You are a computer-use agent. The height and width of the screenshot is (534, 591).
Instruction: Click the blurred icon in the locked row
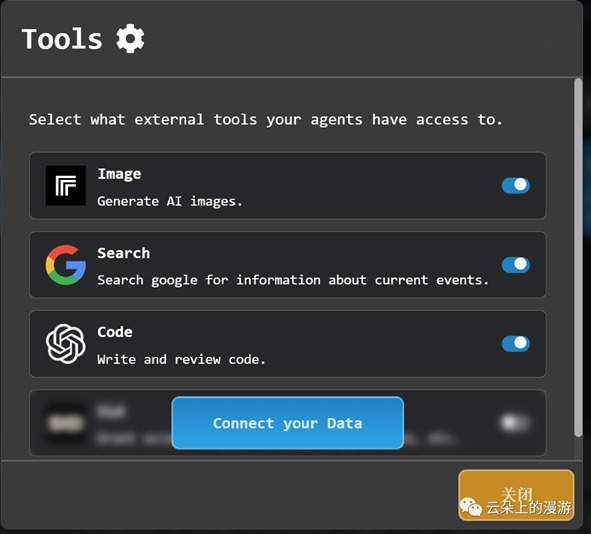point(66,423)
